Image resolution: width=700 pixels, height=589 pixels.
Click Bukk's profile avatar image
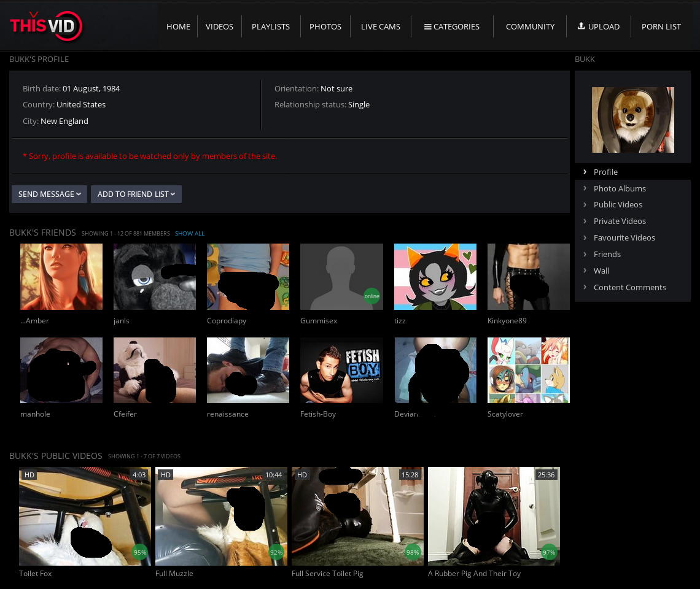[x=632, y=120]
